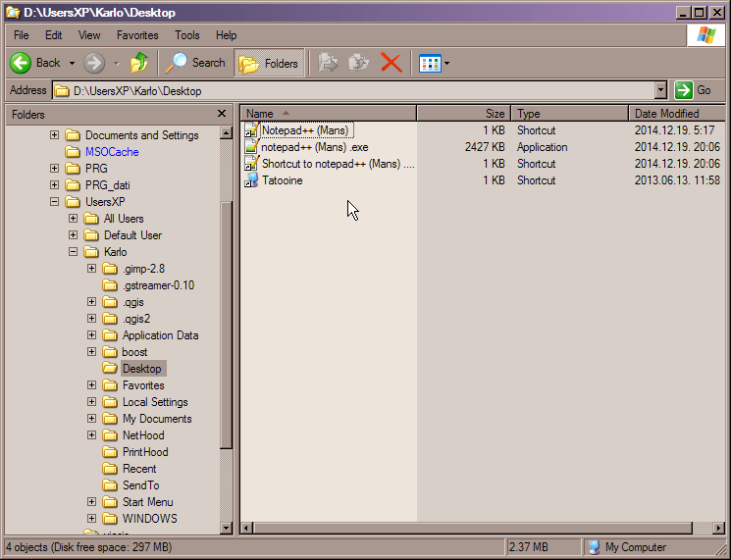This screenshot has width=731, height=560.
Task: Click file list horizontal scroll left arrow
Action: pos(247,528)
